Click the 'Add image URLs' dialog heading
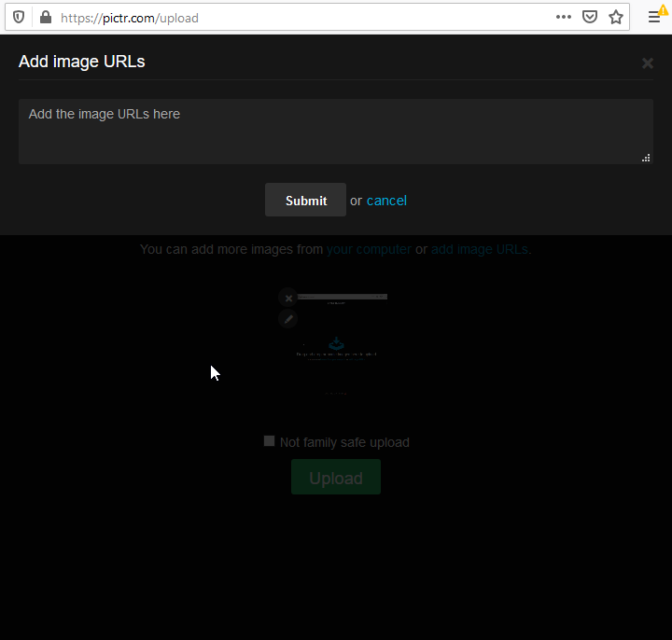672x640 pixels. [x=82, y=62]
